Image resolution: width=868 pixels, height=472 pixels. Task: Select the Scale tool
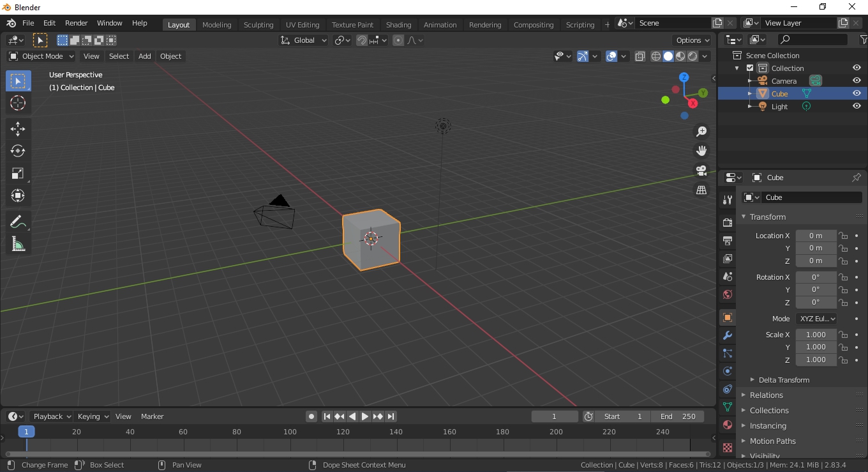pos(18,173)
